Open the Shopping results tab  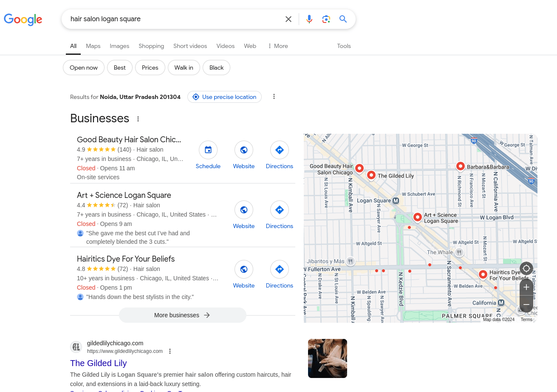pyautogui.click(x=151, y=46)
